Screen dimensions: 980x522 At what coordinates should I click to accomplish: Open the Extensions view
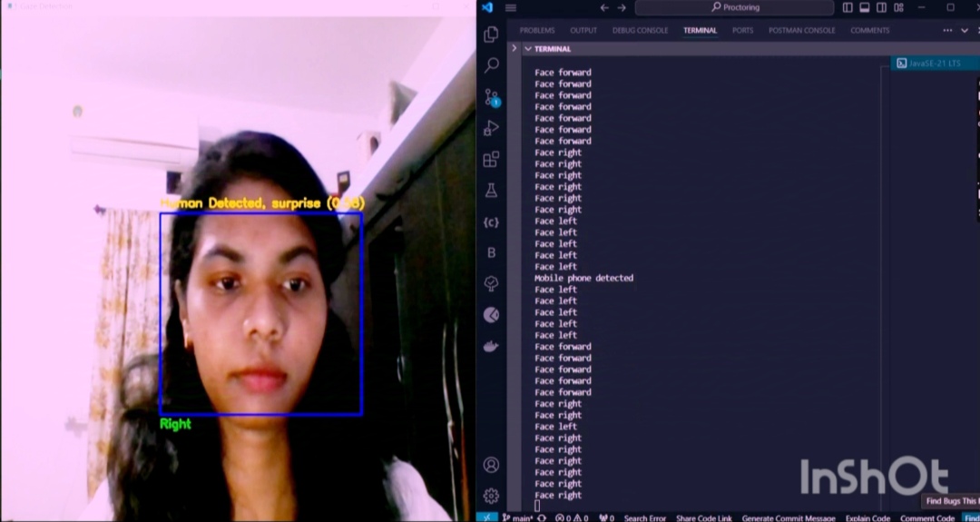click(491, 160)
